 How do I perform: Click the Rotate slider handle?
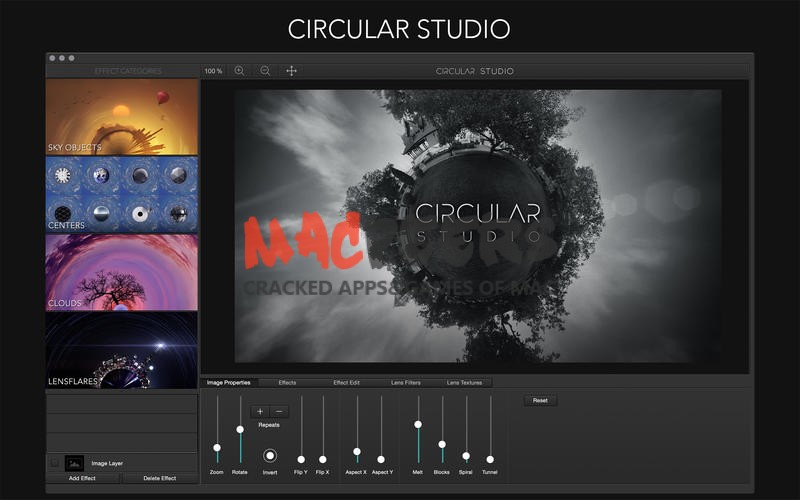tap(240, 430)
